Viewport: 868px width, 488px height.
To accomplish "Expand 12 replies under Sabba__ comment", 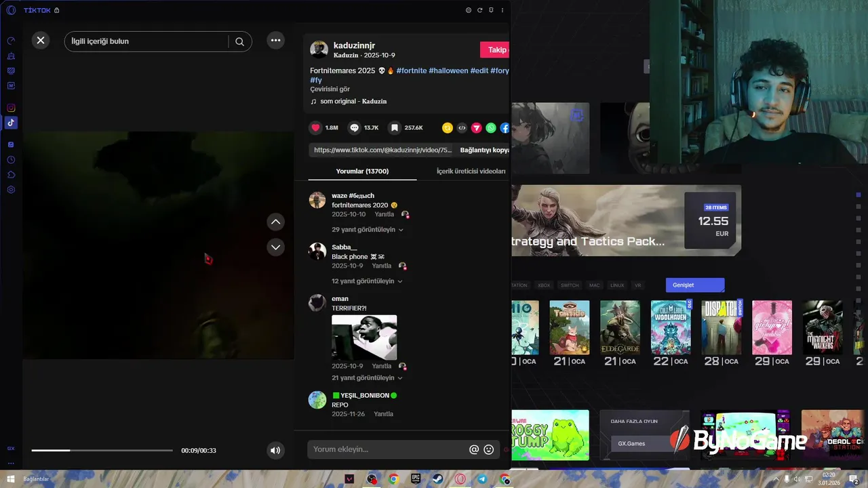I will (x=367, y=281).
